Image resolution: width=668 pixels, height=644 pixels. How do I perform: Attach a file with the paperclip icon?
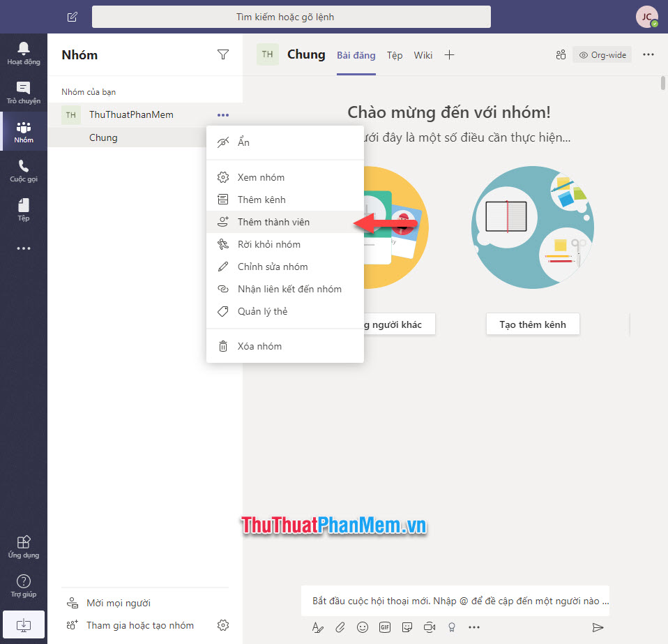tap(340, 627)
